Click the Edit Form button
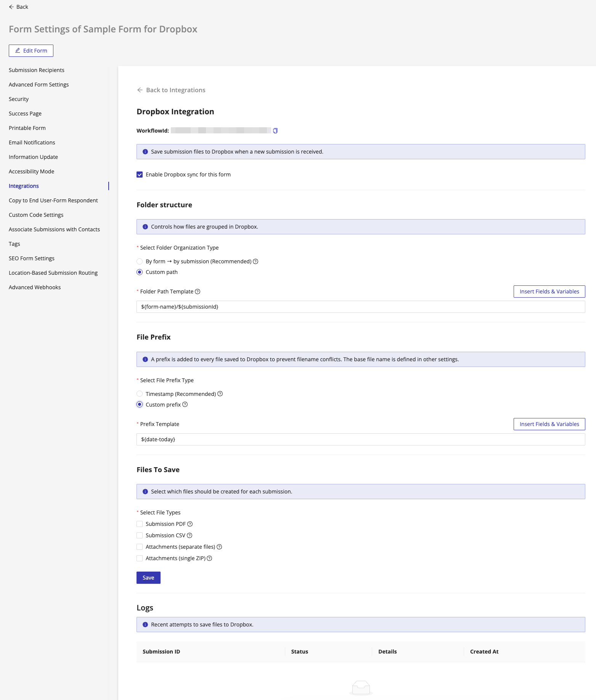Image resolution: width=596 pixels, height=700 pixels. tap(31, 51)
